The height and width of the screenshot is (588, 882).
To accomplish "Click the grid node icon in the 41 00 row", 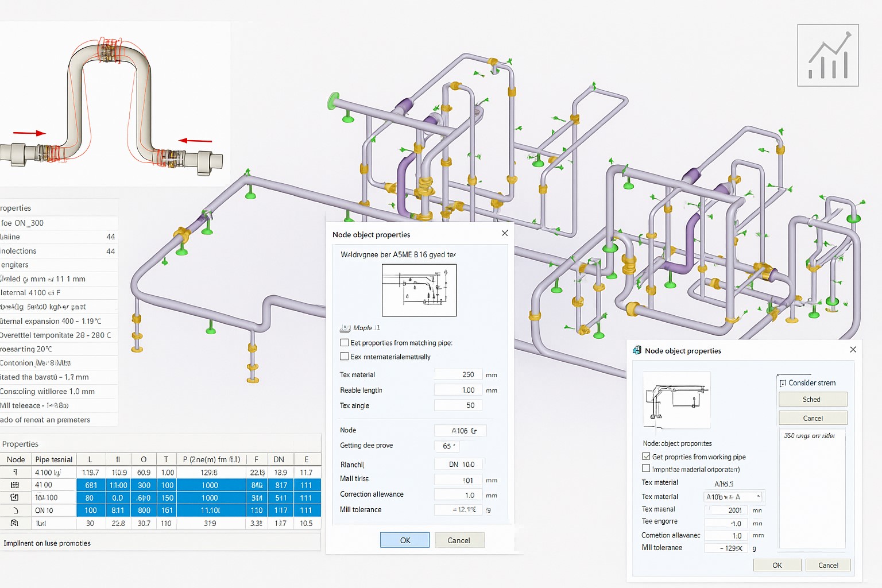I will (x=15, y=485).
